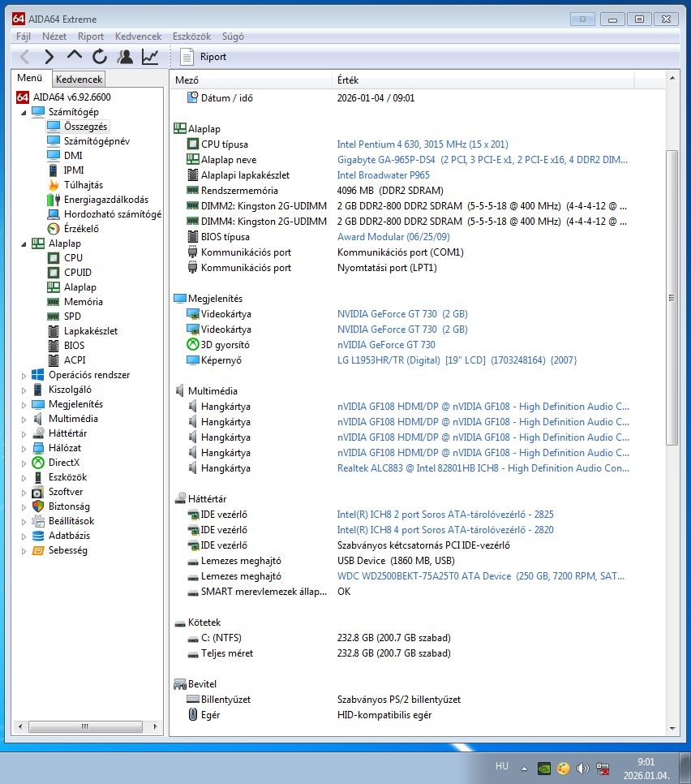Screen dimensions: 691x784
Task: Select Sebesség benchmark icon in tree
Action: click(38, 550)
